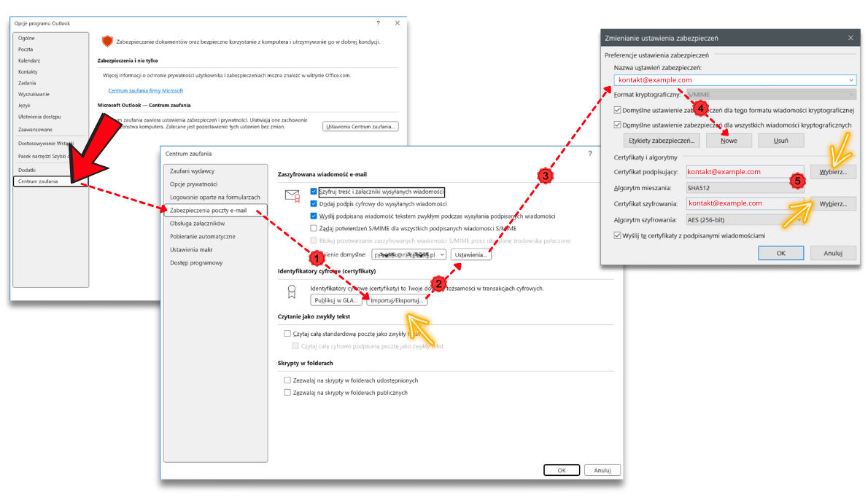Toggle Szyfruj treść i załączniki wysyłanych wiadomości
Image resolution: width=868 pixels, height=497 pixels.
(x=314, y=192)
